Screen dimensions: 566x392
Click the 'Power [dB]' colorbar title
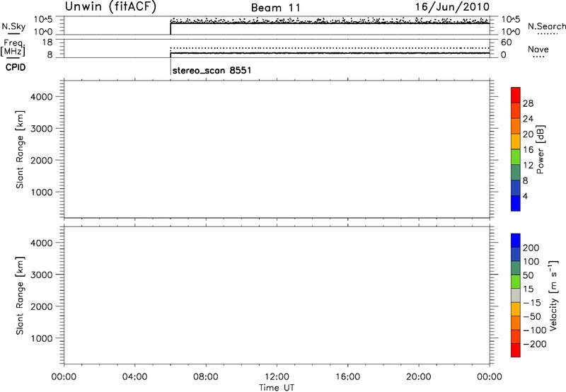(x=541, y=149)
